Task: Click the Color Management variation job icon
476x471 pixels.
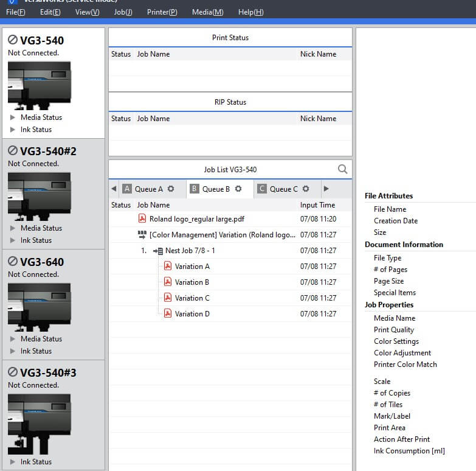Action: [x=142, y=234]
